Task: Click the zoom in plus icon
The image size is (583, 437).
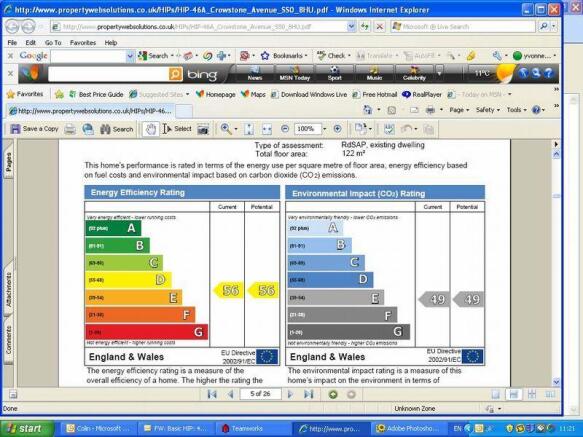Action: coord(337,129)
